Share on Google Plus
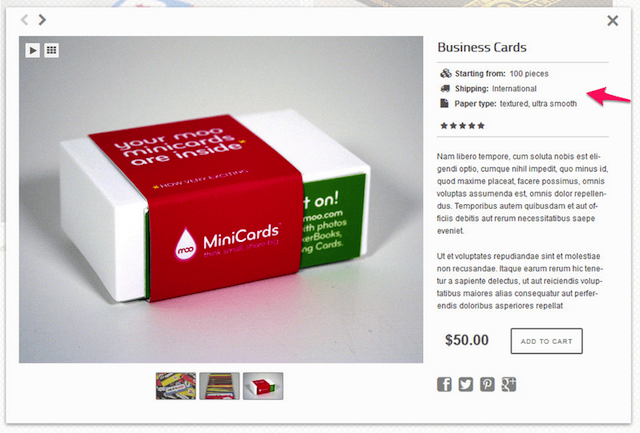This screenshot has width=640, height=433. coord(509,384)
